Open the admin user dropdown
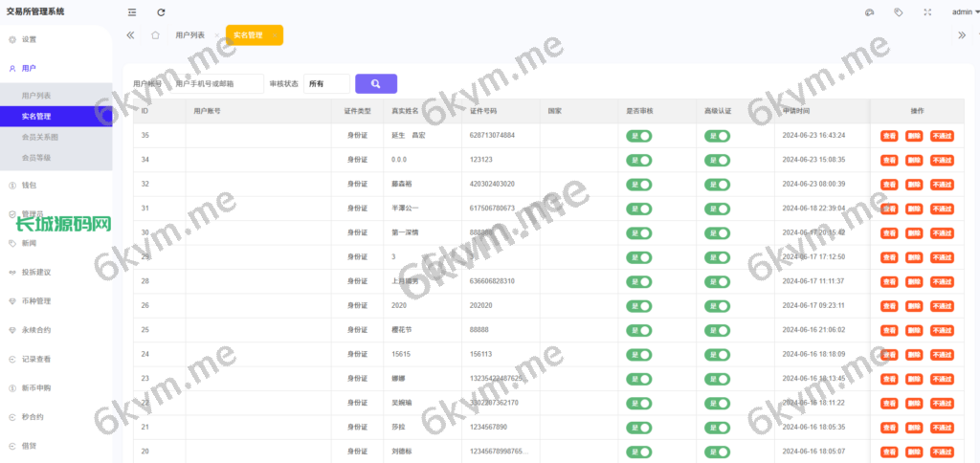980x463 pixels. pyautogui.click(x=966, y=11)
